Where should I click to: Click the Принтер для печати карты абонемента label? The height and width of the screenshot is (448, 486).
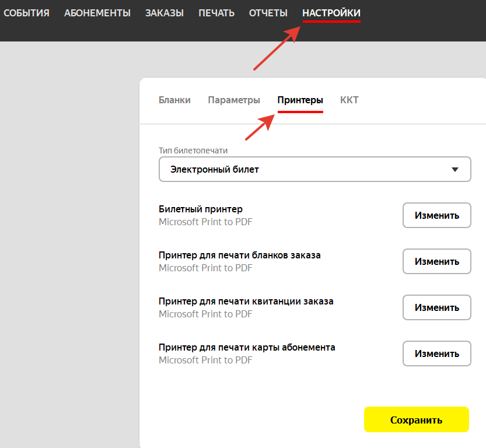click(247, 348)
